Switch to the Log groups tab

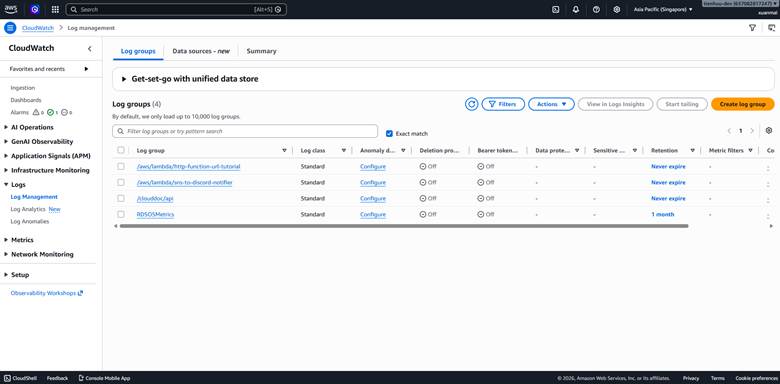click(x=138, y=51)
